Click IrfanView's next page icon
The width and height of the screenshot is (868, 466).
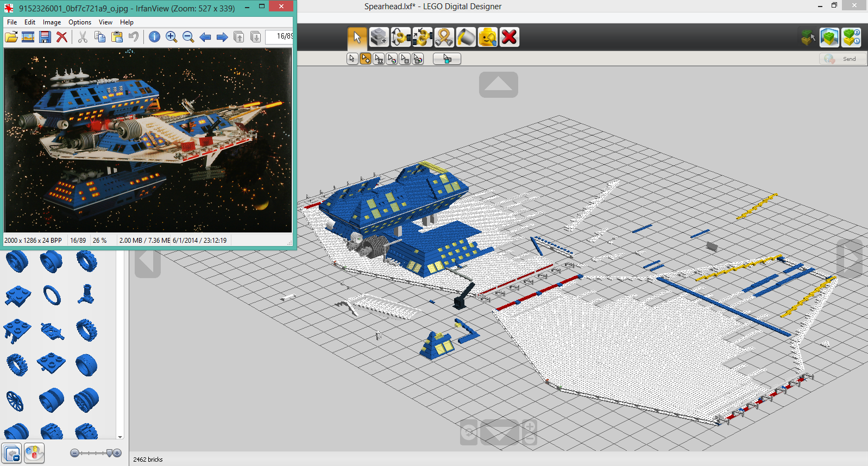point(256,37)
